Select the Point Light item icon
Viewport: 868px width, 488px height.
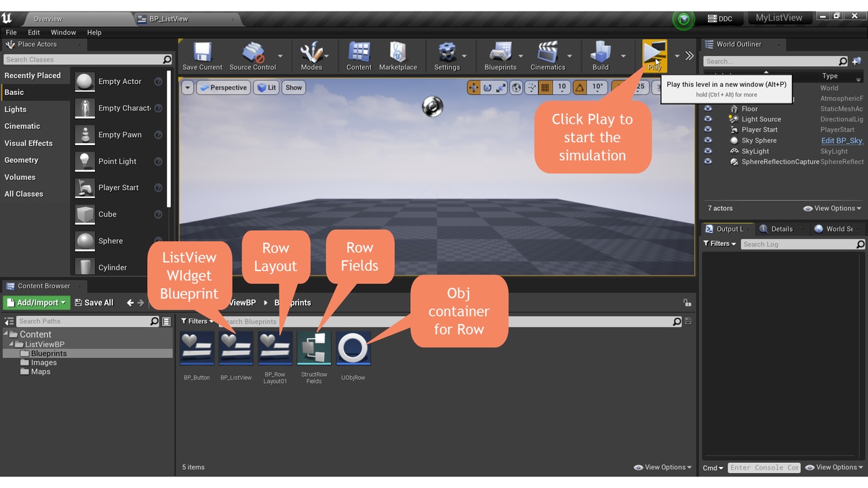coord(85,161)
